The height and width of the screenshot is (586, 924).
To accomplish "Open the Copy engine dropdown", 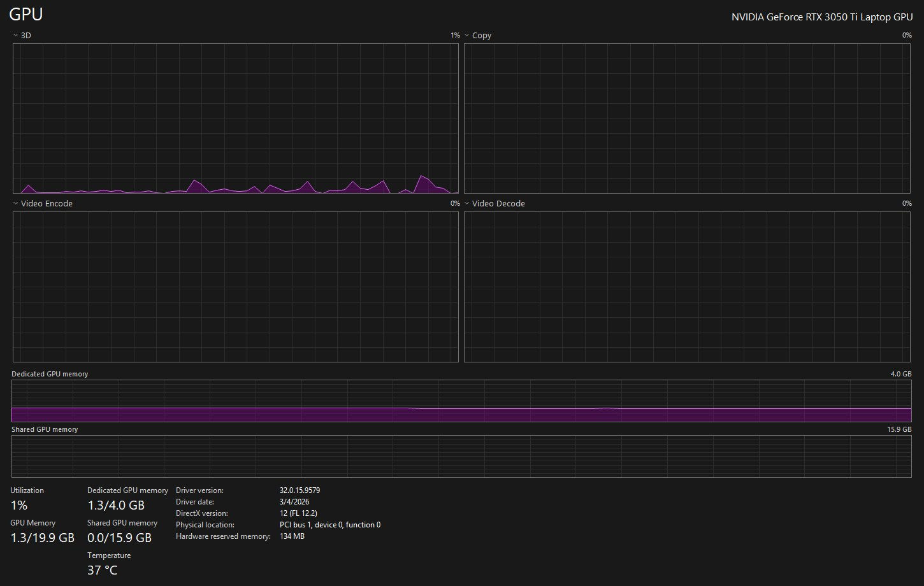I will point(477,36).
